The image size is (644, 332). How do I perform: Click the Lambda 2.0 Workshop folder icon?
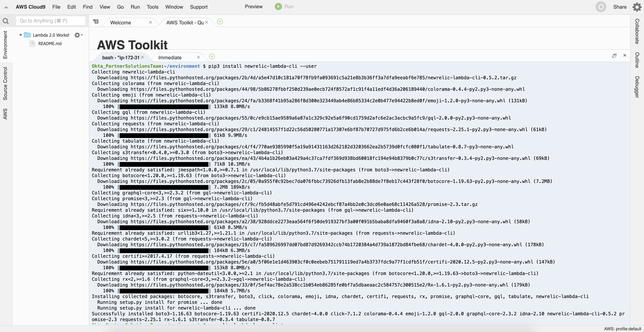coord(27,35)
